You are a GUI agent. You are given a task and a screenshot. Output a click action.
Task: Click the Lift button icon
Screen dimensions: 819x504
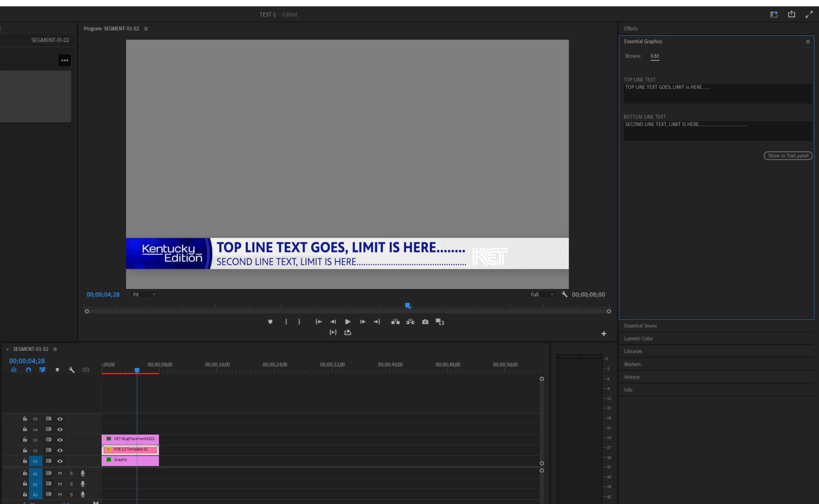coord(395,322)
